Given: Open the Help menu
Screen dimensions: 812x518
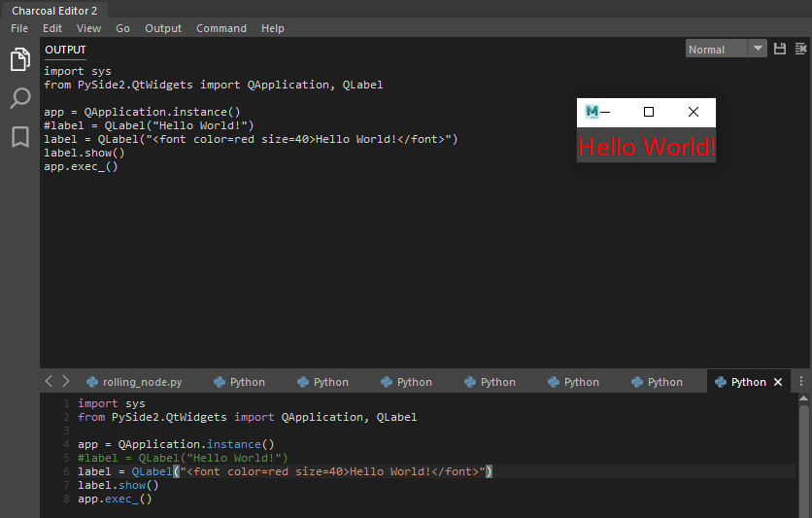Looking at the screenshot, I should point(273,28).
